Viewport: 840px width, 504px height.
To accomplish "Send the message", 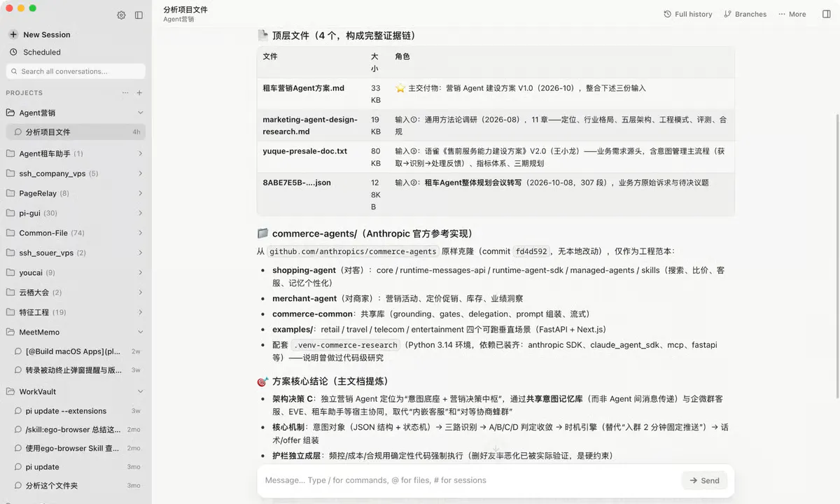I will pyautogui.click(x=704, y=480).
